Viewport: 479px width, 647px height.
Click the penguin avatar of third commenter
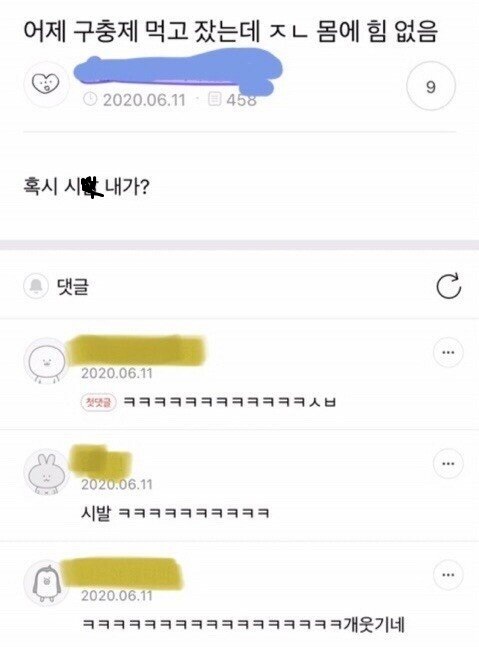[46, 583]
